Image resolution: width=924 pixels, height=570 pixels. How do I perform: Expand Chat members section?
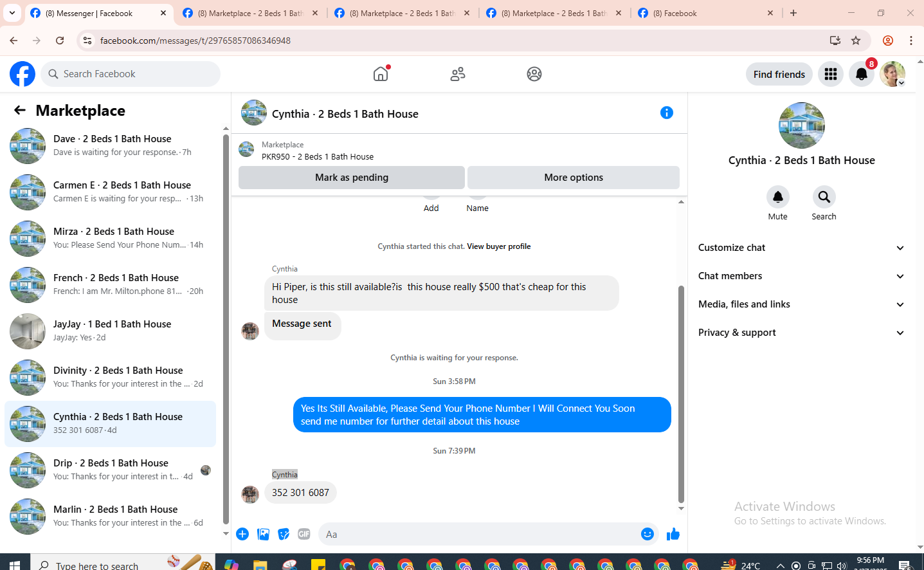click(x=802, y=276)
